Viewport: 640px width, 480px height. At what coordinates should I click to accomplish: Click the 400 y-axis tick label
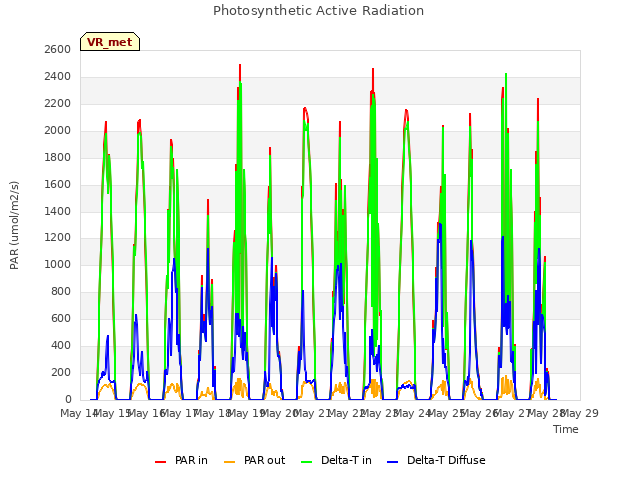coord(61,345)
